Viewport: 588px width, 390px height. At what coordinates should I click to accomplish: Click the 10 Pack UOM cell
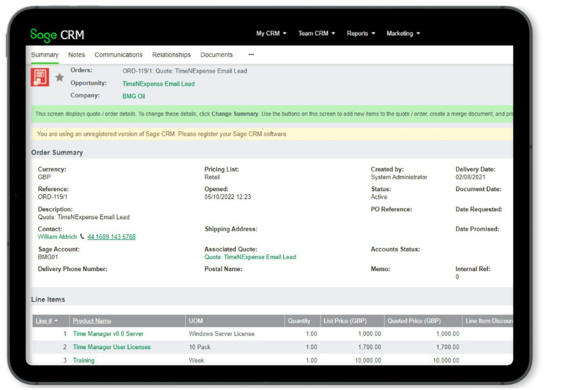coord(199,347)
